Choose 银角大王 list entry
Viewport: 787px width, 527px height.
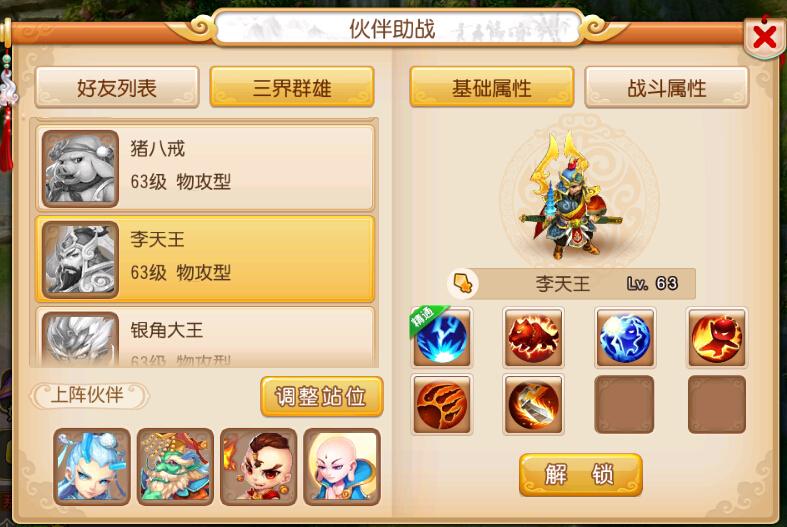point(205,337)
